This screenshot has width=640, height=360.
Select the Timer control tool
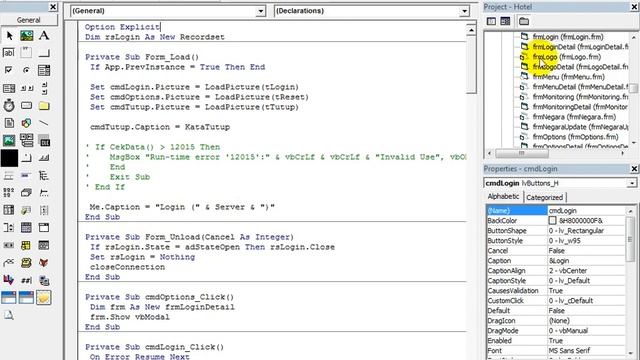[9, 106]
